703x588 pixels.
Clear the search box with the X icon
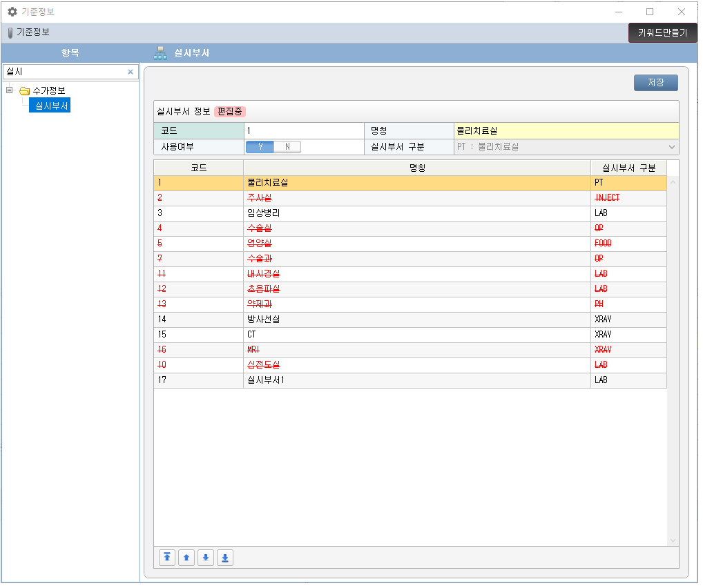pyautogui.click(x=131, y=72)
